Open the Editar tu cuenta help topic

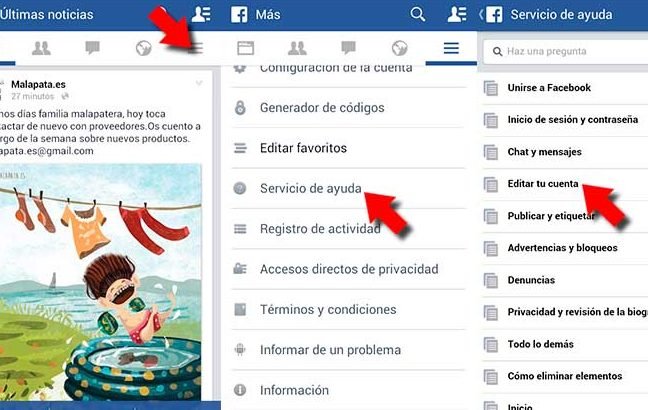tap(543, 184)
